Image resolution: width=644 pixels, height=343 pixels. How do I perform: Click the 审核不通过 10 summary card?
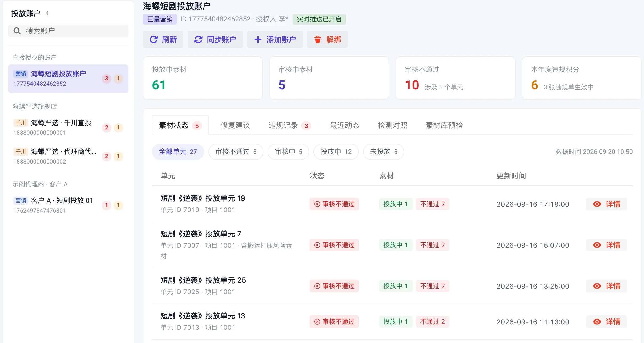[x=456, y=78]
